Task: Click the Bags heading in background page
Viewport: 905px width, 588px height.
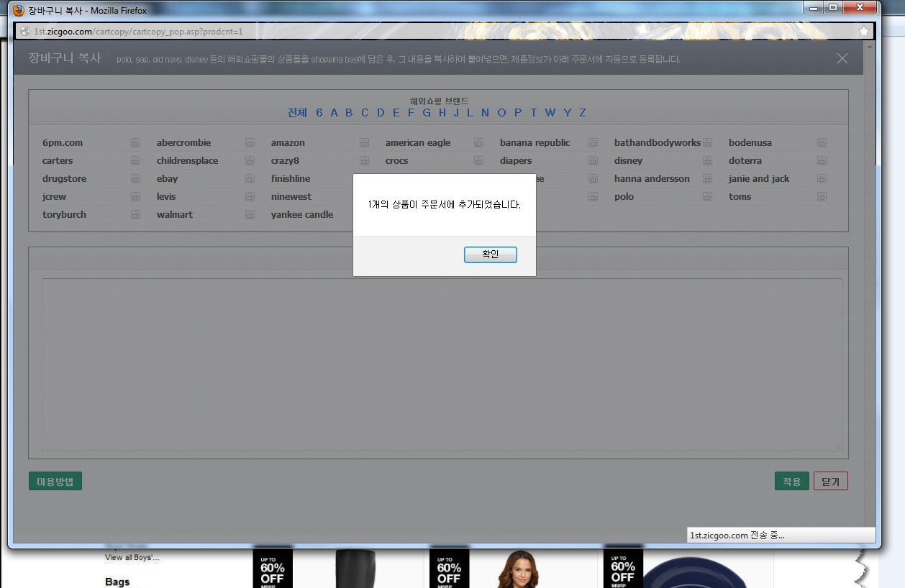Action: (117, 582)
